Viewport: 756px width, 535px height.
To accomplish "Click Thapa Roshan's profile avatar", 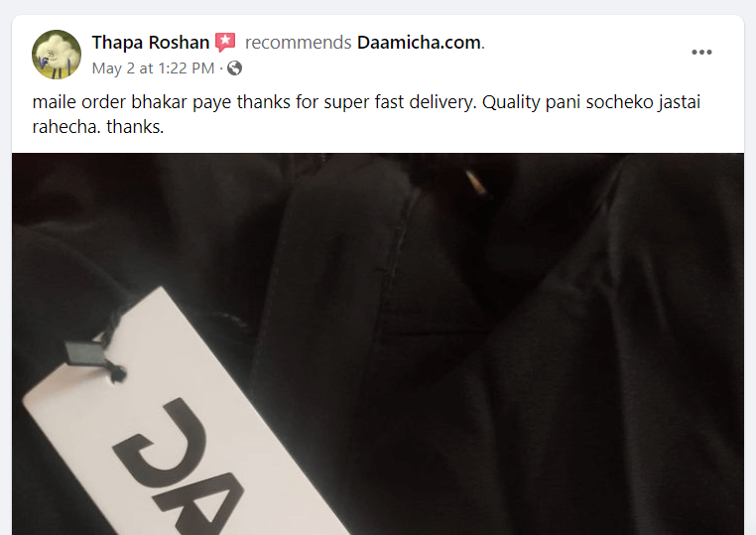I will [x=57, y=55].
